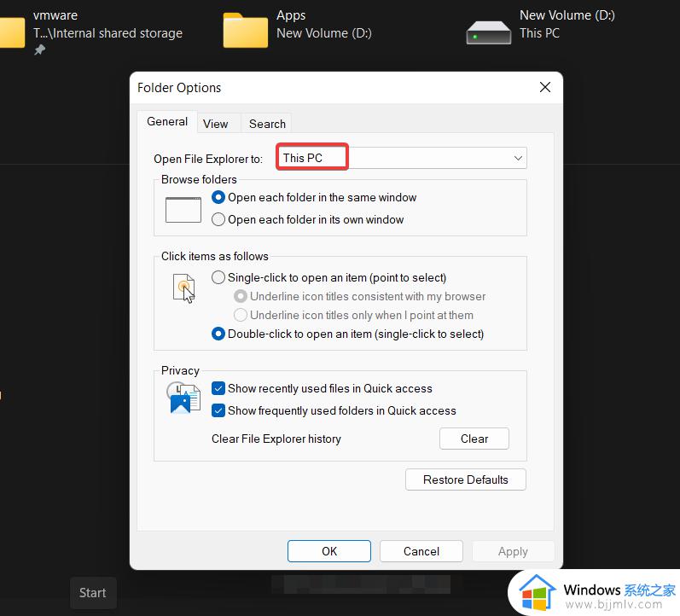Expand the Open File Explorer to dropdown arrow

(x=518, y=158)
